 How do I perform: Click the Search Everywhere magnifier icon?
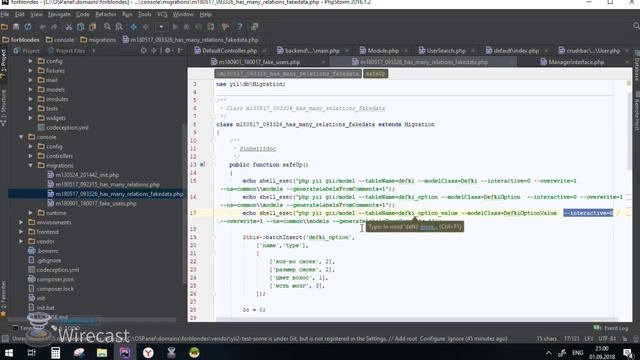tap(636, 26)
